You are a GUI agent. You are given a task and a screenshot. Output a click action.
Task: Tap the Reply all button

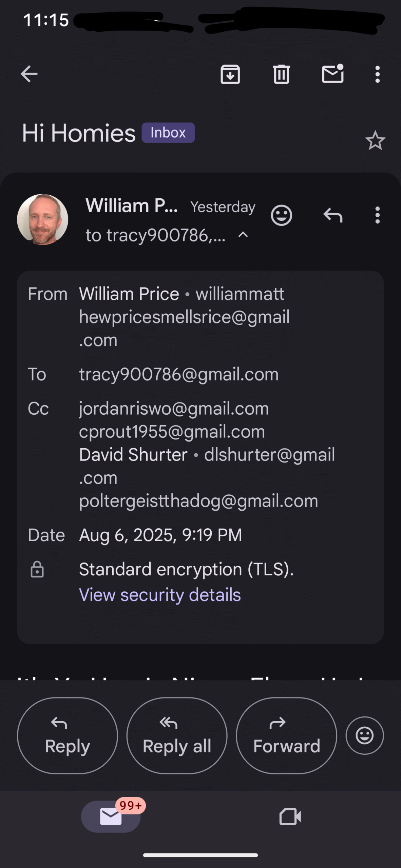[177, 736]
